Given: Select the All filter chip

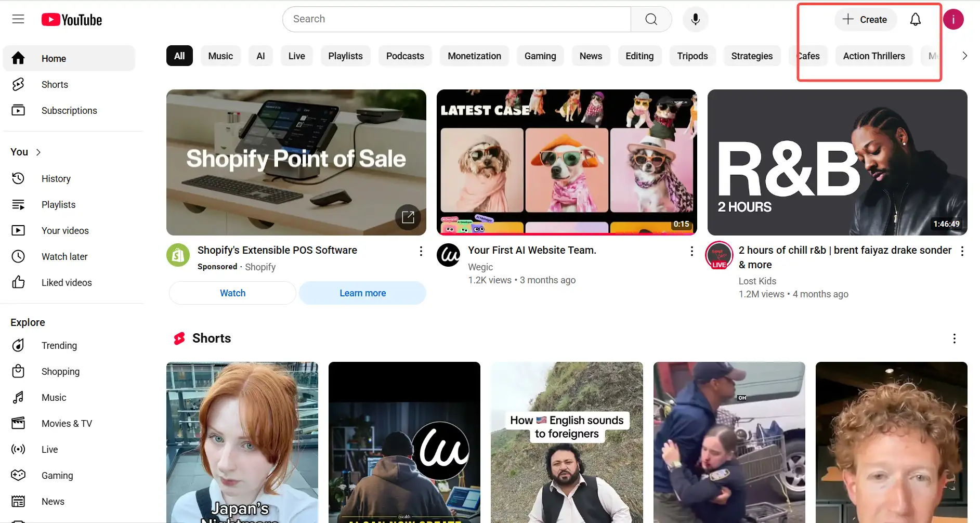Looking at the screenshot, I should click(179, 56).
